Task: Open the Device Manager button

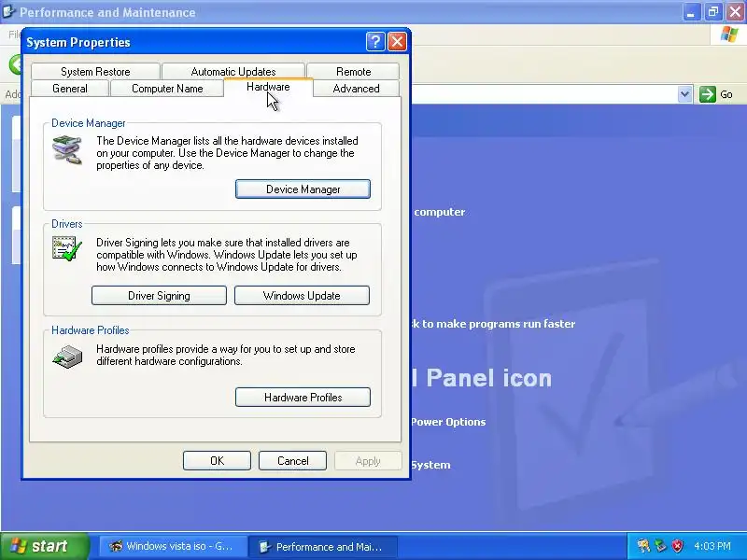Action: (x=303, y=189)
